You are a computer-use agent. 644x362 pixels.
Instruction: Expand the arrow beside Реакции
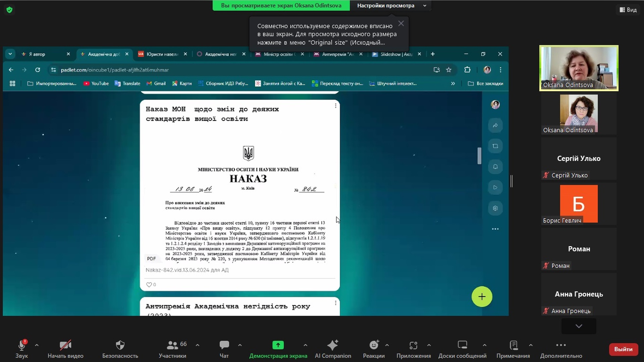point(387,345)
